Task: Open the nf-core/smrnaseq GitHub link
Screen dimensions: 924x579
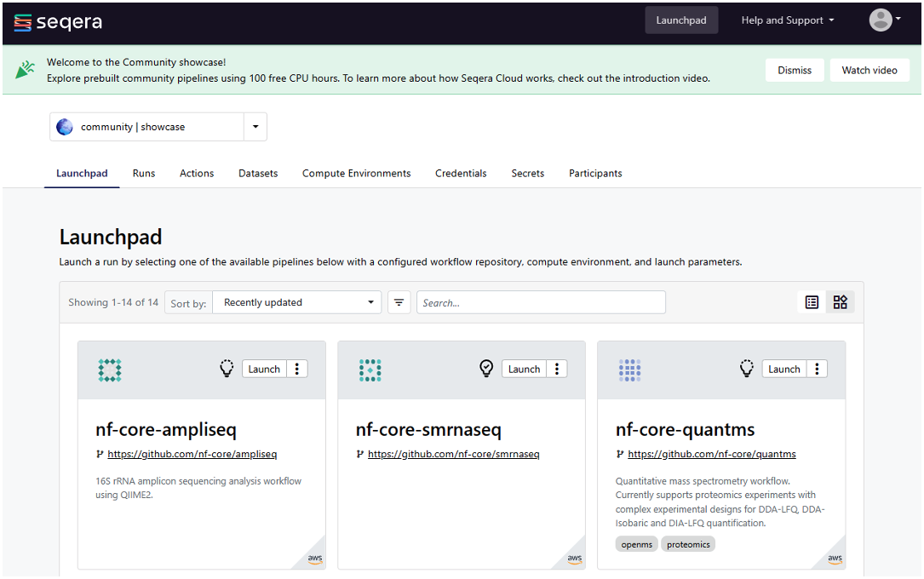Action: (x=454, y=454)
